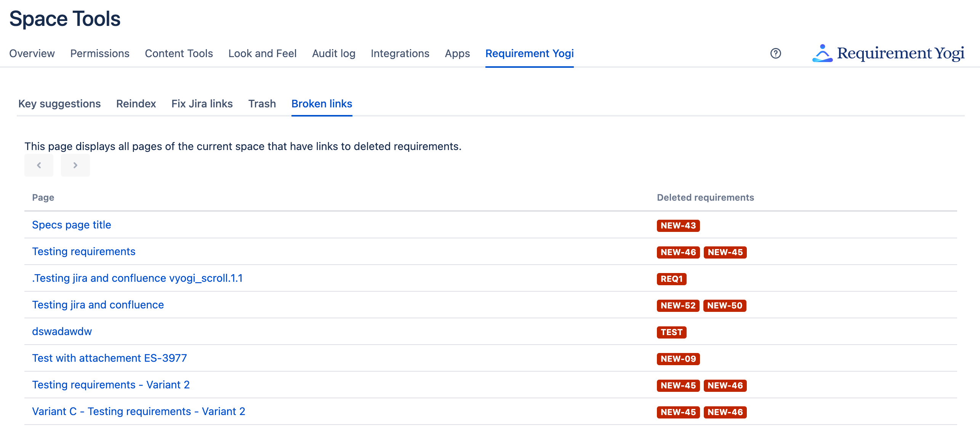Open the Fix Jira links tab

202,104
